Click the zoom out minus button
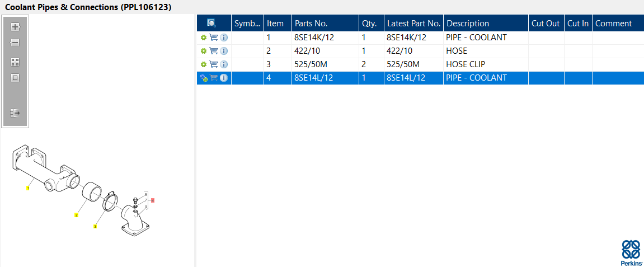This screenshot has width=644, height=267. click(x=15, y=43)
